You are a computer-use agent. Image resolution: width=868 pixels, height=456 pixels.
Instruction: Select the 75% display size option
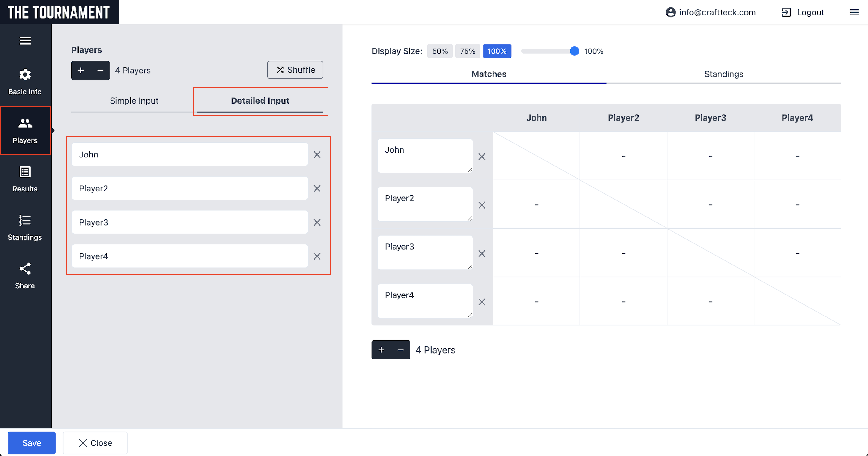467,51
